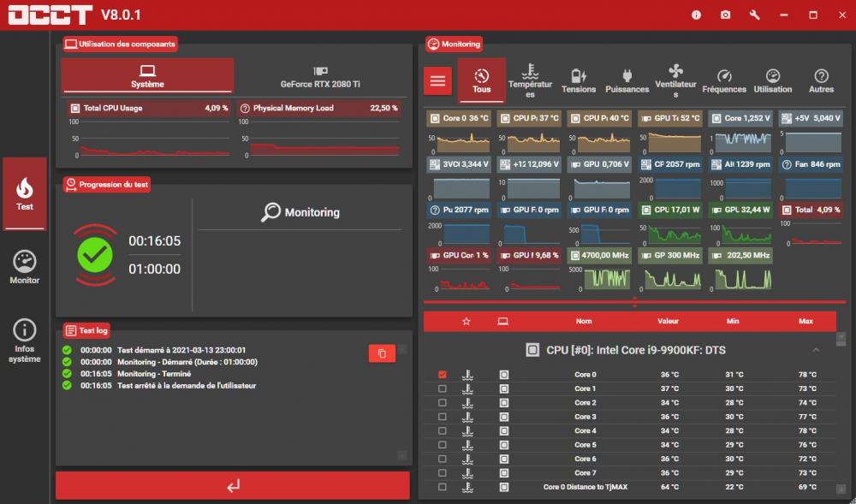856x504 pixels.
Task: Click the large red return button
Action: point(233,485)
